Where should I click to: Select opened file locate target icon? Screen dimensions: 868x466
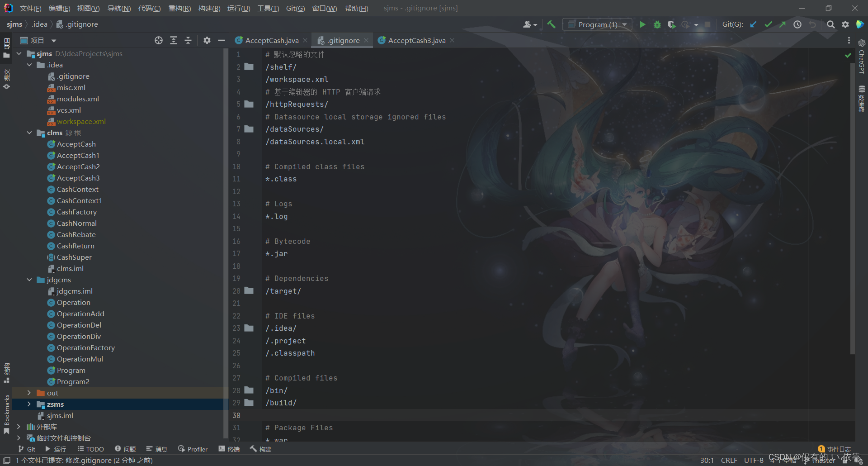(158, 40)
